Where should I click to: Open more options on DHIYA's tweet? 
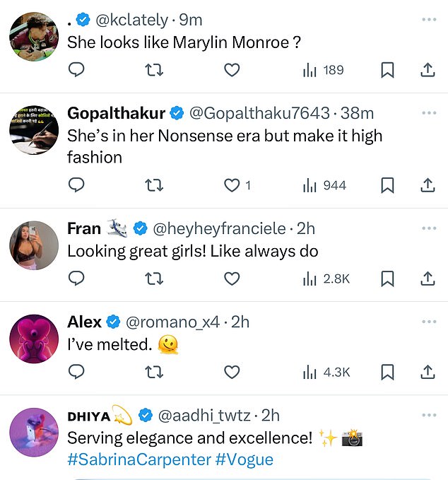tap(429, 415)
